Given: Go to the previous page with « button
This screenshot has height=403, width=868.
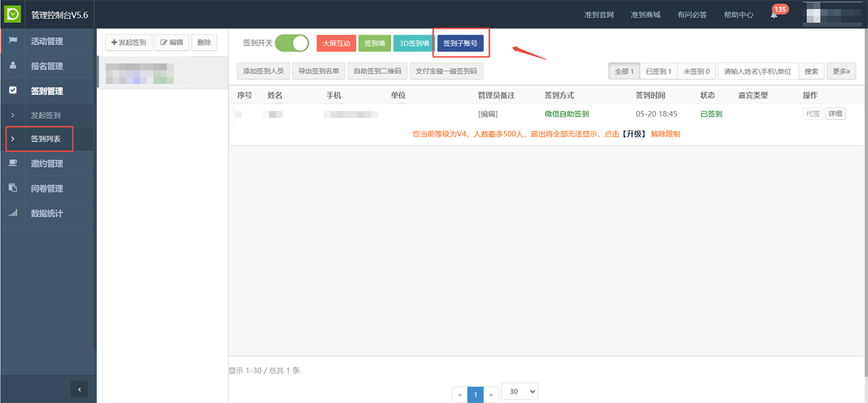Looking at the screenshot, I should pyautogui.click(x=460, y=394).
